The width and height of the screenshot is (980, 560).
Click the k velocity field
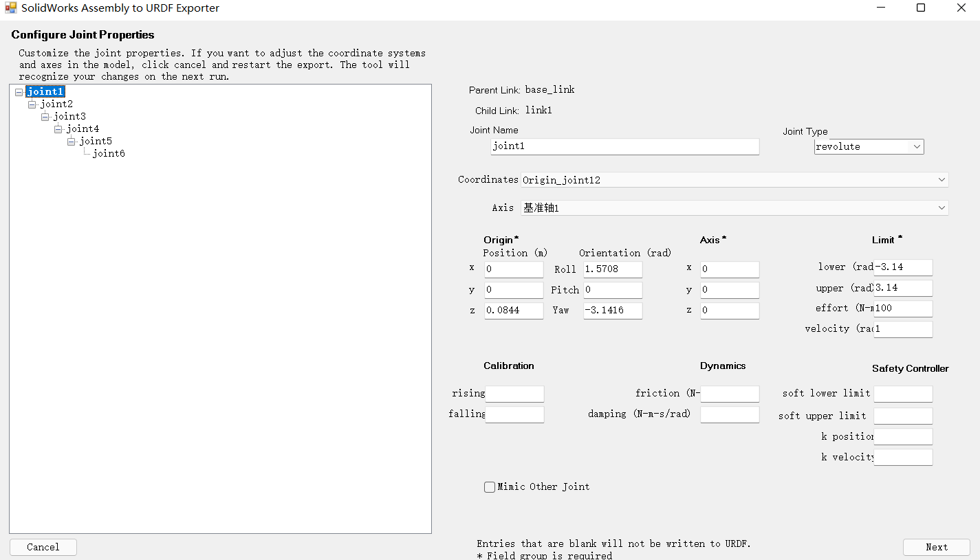point(903,457)
